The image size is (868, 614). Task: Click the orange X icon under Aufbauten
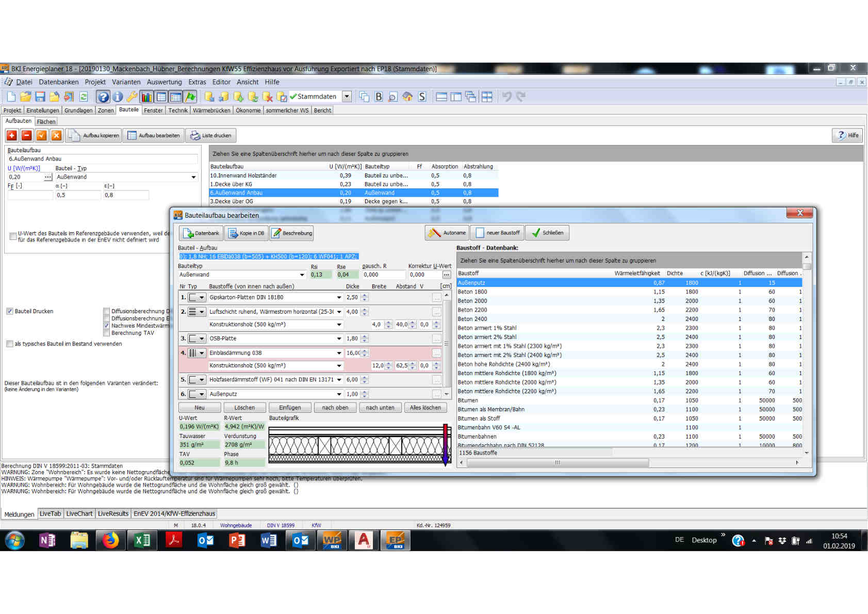57,135
